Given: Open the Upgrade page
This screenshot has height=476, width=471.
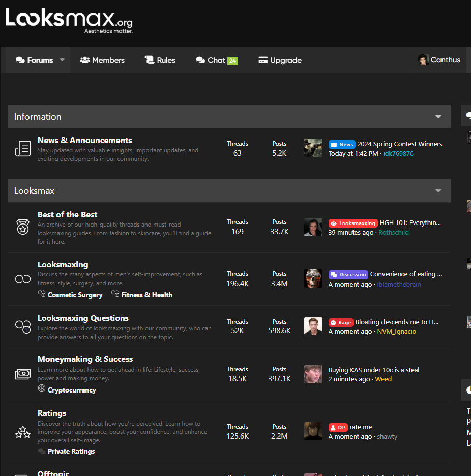Looking at the screenshot, I should point(280,60).
